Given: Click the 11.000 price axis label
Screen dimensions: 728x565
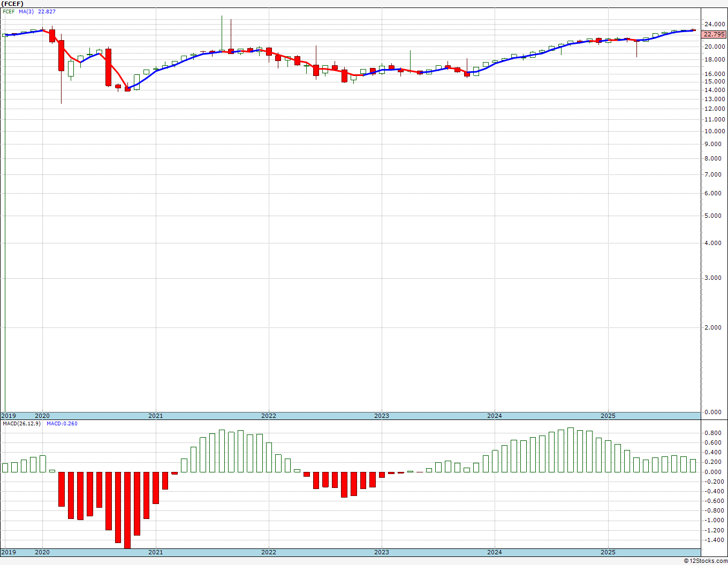Looking at the screenshot, I should pos(715,120).
